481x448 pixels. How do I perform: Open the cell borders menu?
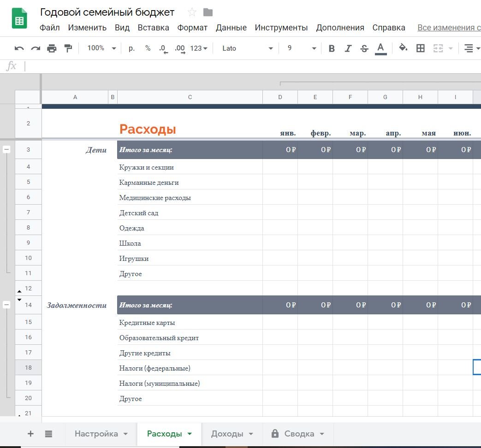(x=420, y=48)
